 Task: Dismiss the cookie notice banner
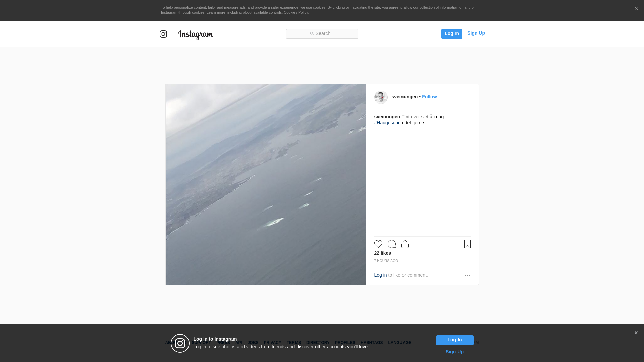tap(636, 9)
